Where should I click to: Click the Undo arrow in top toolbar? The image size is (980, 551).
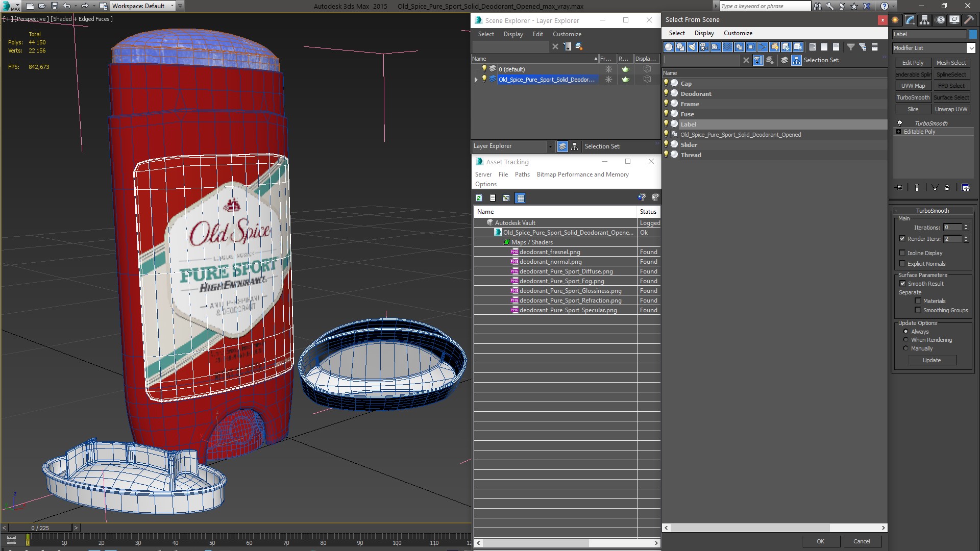point(67,6)
